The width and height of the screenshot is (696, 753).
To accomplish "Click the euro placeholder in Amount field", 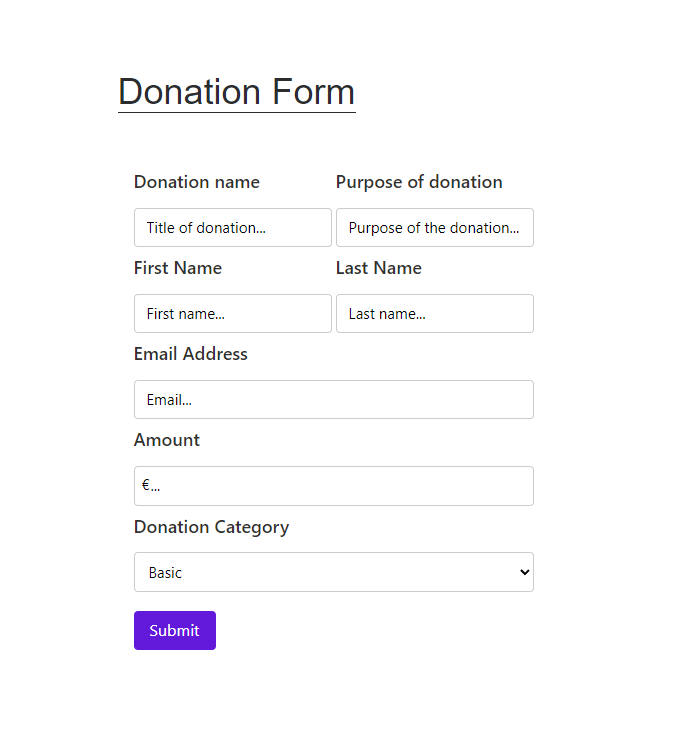I will coord(151,486).
